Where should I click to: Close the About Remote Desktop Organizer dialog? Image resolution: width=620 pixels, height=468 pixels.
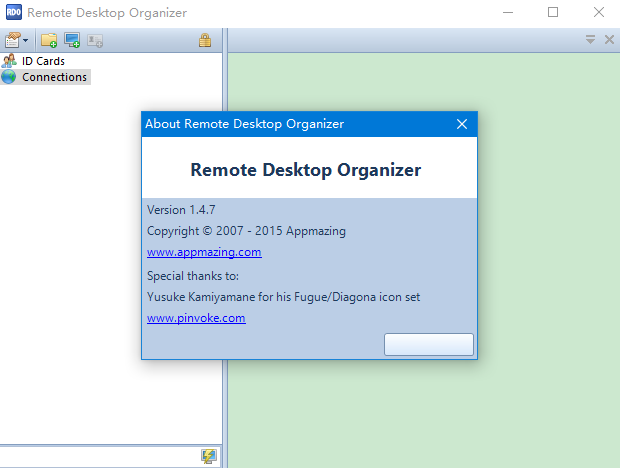462,124
